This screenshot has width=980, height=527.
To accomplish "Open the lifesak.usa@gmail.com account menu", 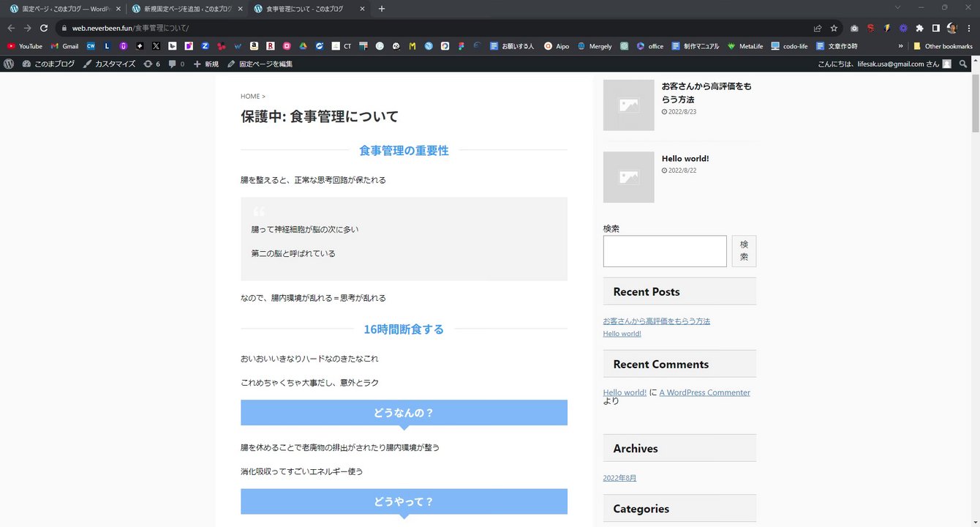I will [x=884, y=64].
